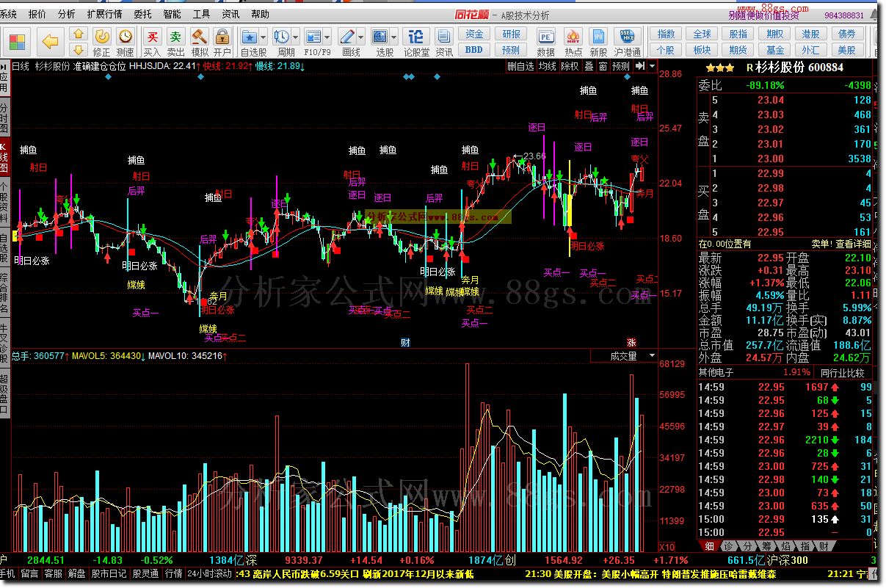
Task: Toggle the 均线 moving average display
Action: pyautogui.click(x=548, y=66)
